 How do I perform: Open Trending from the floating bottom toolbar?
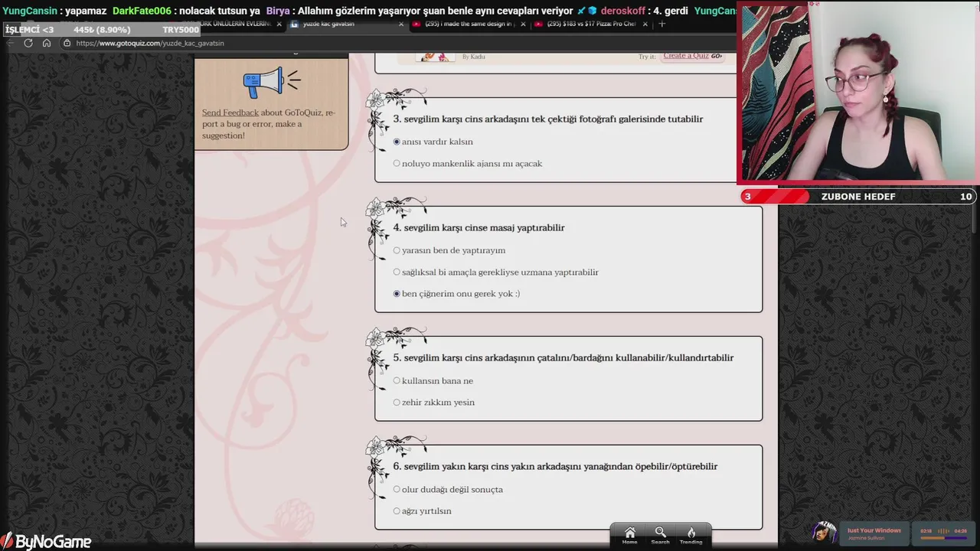pos(691,535)
